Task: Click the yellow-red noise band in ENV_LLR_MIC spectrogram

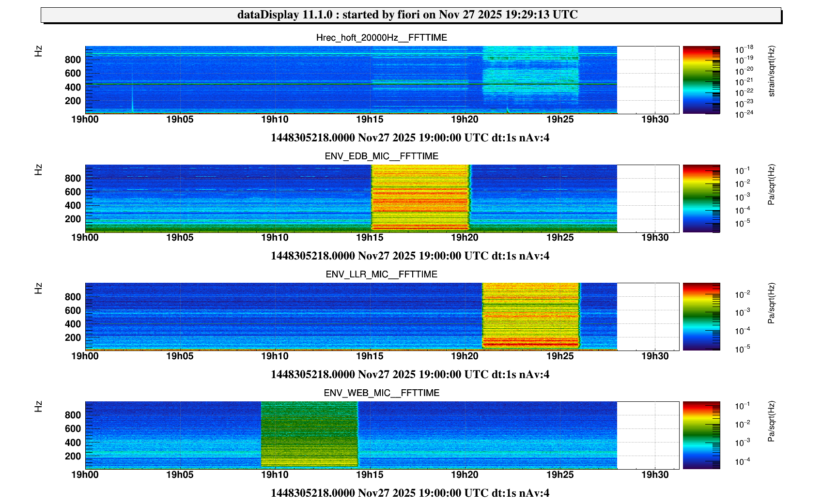Action: click(x=531, y=317)
